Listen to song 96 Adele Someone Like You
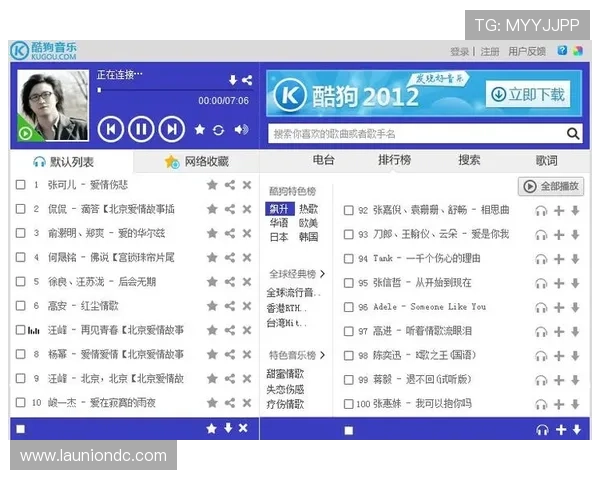Screen dimensions: 600x480 coord(541,307)
